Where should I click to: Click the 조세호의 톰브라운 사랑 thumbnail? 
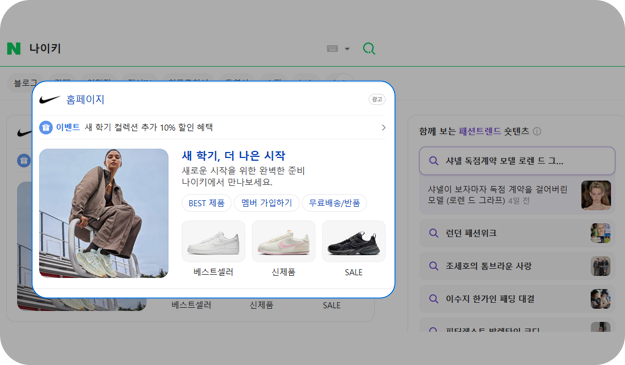(x=600, y=266)
